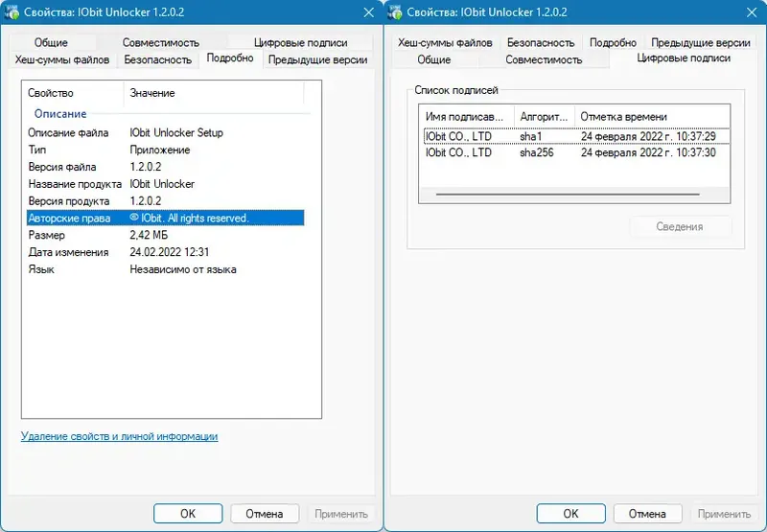
Task: Click Алгоритм column header
Action: (544, 117)
